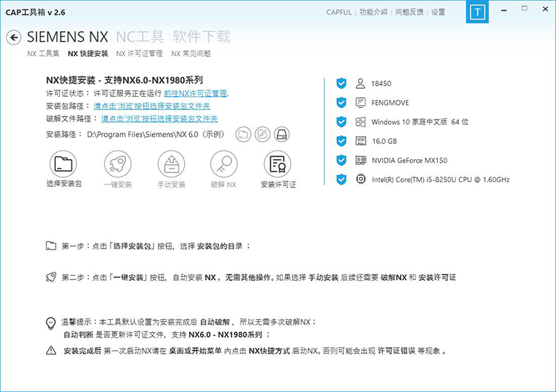The height and width of the screenshot is (392, 556).
Task: Click the small disk icon after install path
Action: click(281, 134)
